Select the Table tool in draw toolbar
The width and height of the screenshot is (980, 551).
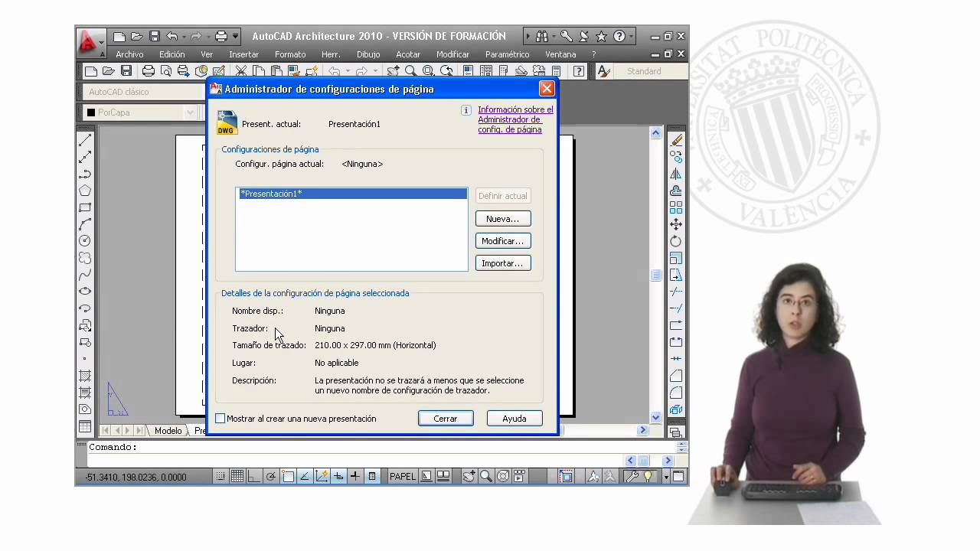(85, 426)
